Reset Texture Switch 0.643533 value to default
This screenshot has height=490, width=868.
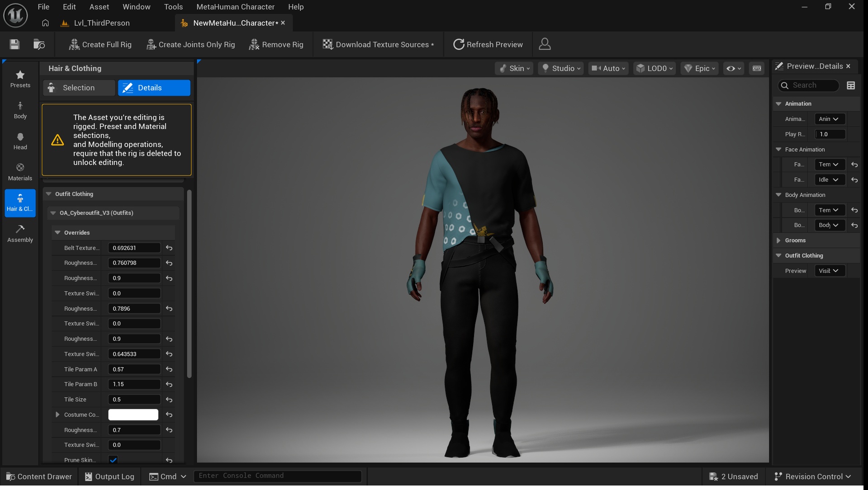click(x=169, y=354)
